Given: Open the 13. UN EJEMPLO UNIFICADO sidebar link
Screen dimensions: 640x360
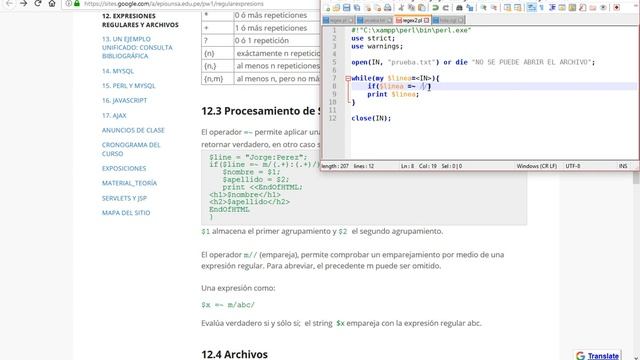Looking at the screenshot, I should point(137,47).
